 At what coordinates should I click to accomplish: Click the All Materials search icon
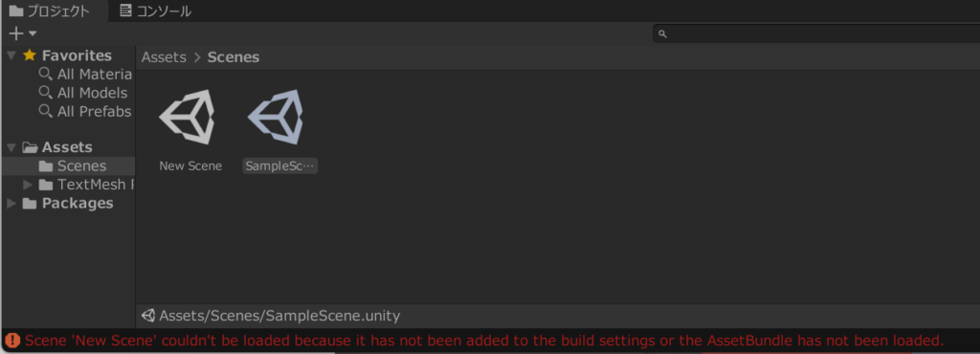46,74
